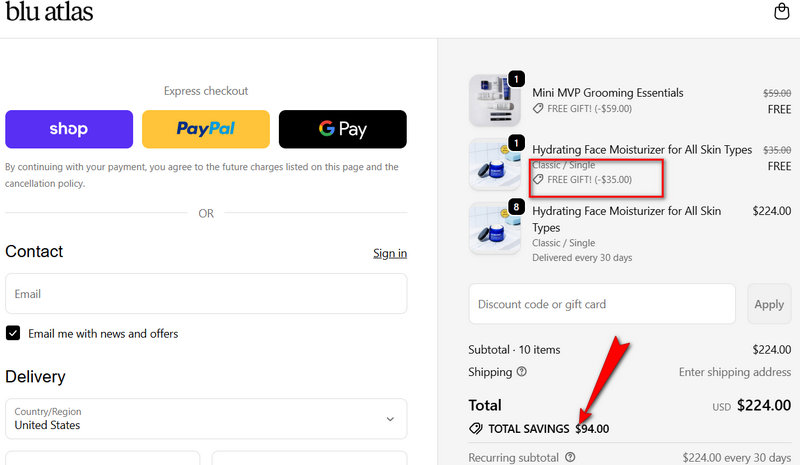
Task: Uncheck Email me with news and offers
Action: click(13, 333)
